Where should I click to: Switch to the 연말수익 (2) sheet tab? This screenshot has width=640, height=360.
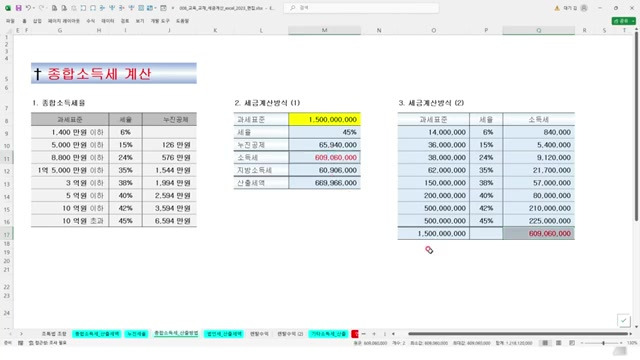point(290,334)
